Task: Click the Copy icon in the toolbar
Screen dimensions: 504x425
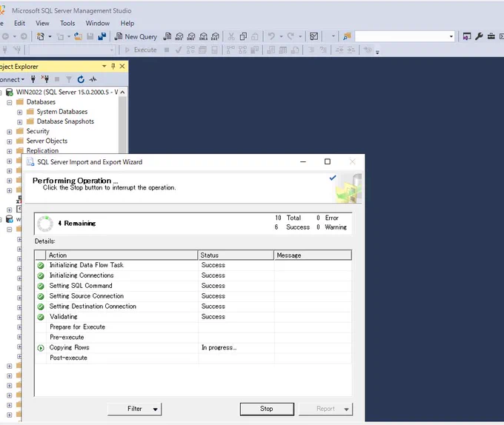Action: point(243,36)
